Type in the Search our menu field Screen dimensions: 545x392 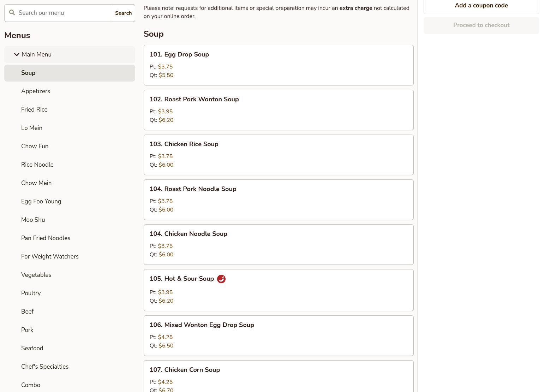(64, 13)
